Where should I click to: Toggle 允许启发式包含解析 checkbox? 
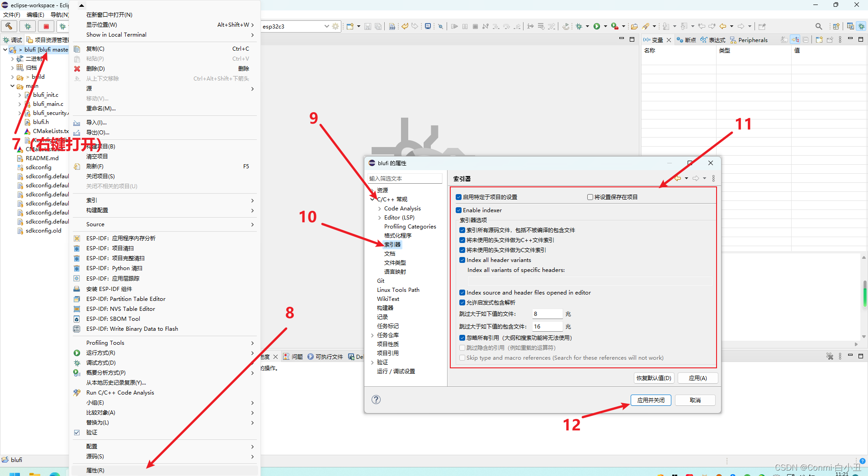[462, 303]
